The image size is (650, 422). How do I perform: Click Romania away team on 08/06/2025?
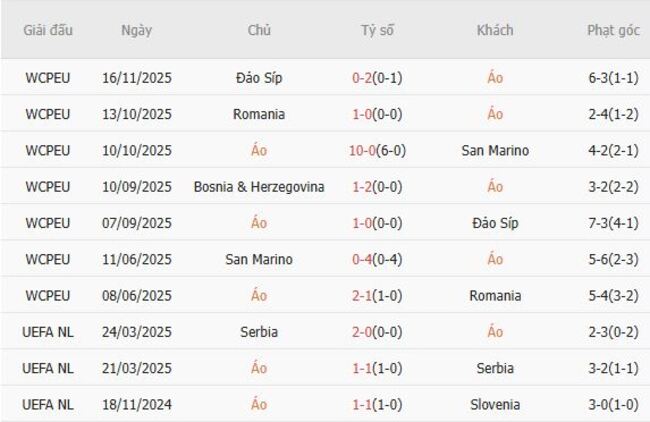[x=495, y=296]
